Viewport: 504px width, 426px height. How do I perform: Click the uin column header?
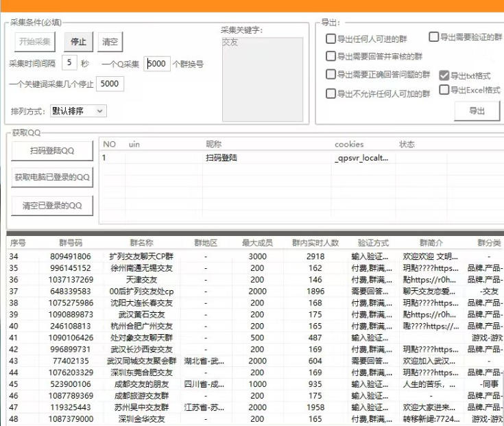[x=134, y=144]
